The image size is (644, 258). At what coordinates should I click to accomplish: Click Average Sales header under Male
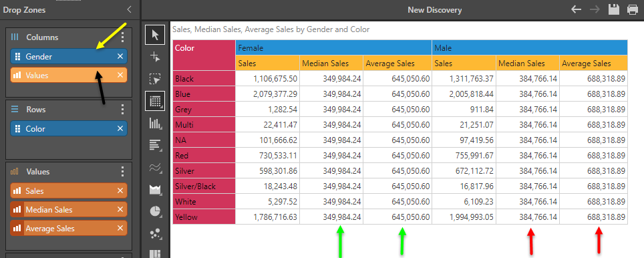pos(593,63)
